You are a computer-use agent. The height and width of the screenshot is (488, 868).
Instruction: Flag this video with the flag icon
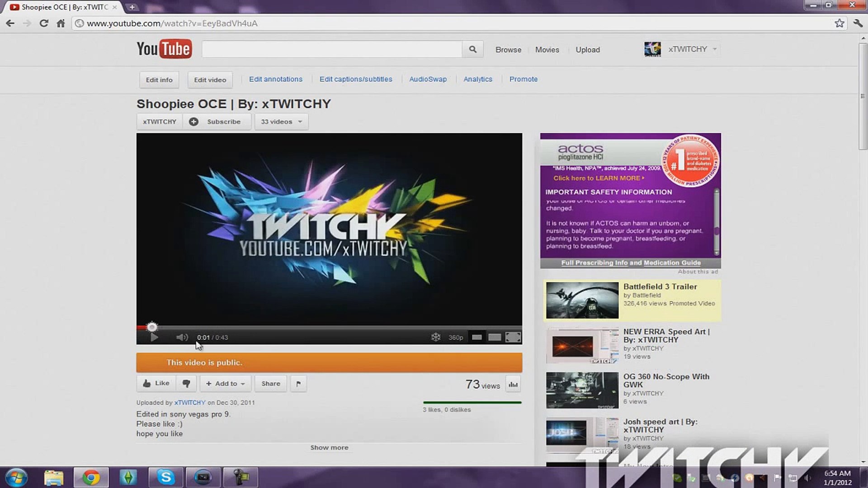[x=298, y=384]
